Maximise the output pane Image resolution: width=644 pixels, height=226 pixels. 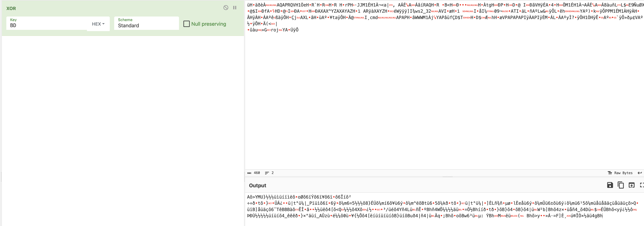[x=642, y=185]
